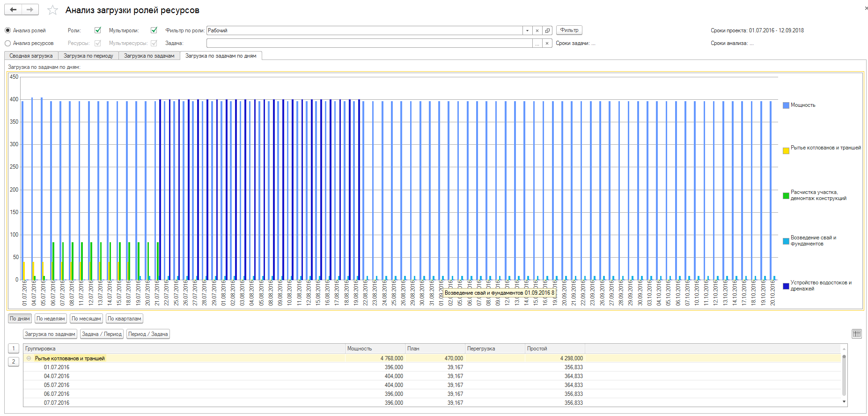Collapse table to grouping level 1
This screenshot has height=416, width=868.
(x=14, y=348)
